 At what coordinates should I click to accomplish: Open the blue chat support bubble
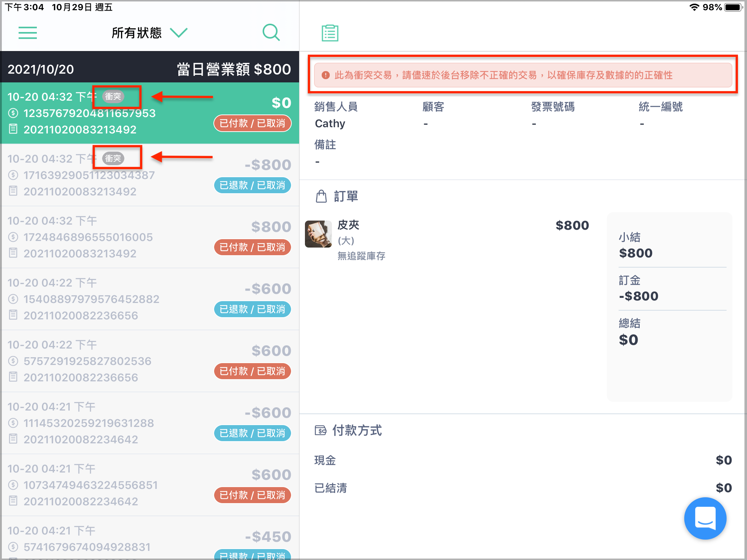click(705, 518)
